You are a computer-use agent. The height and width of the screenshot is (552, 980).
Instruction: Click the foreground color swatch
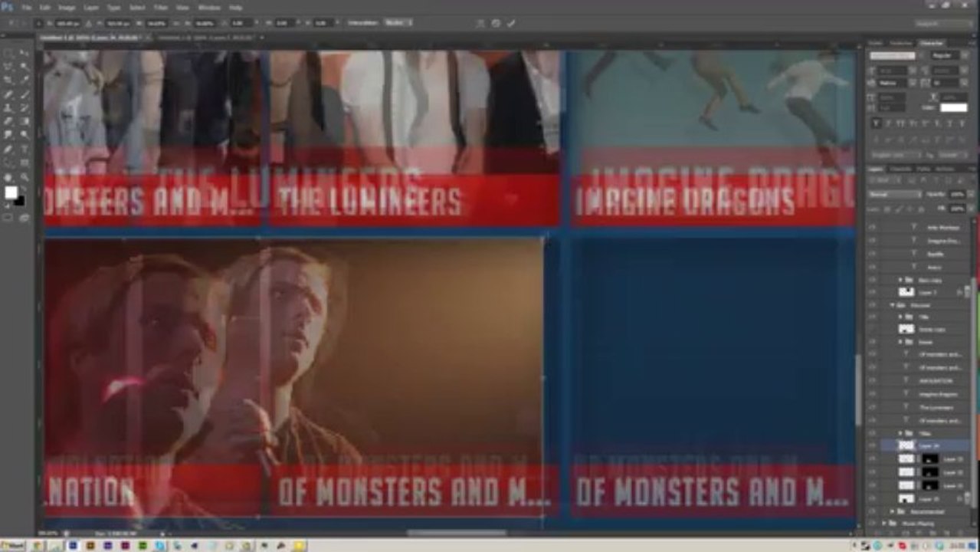11,192
